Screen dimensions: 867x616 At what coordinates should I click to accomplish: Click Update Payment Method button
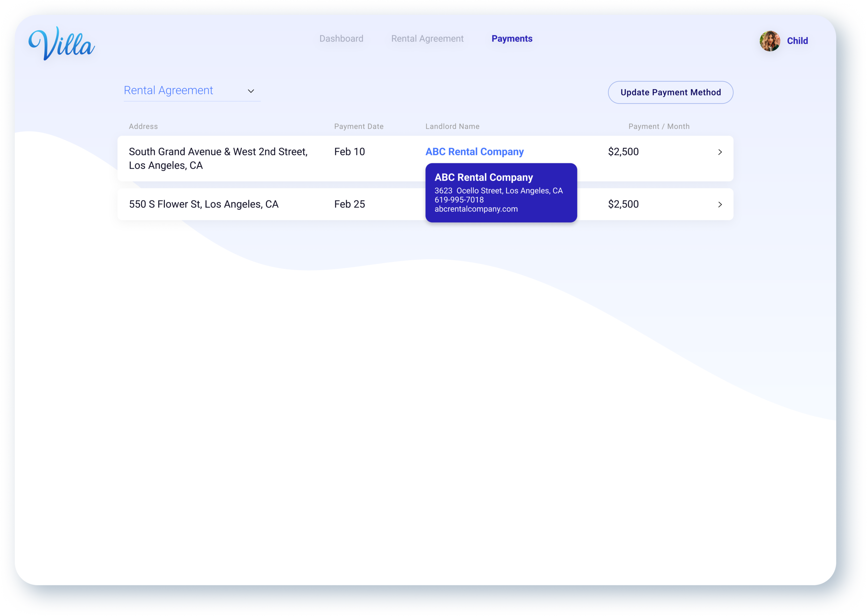click(670, 92)
